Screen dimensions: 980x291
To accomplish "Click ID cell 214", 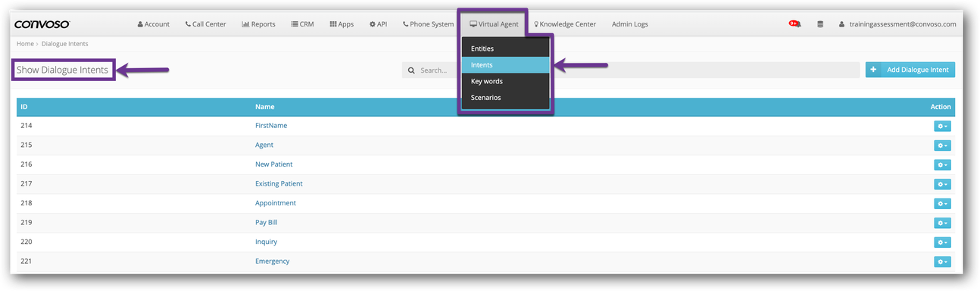I will point(27,126).
